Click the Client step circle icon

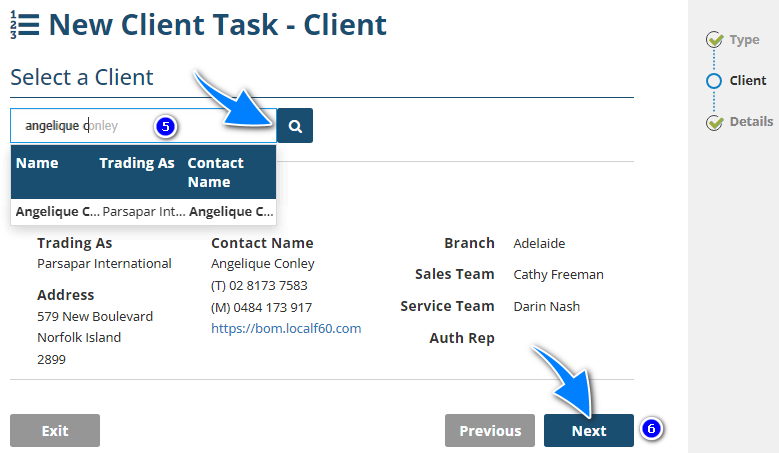[x=714, y=81]
